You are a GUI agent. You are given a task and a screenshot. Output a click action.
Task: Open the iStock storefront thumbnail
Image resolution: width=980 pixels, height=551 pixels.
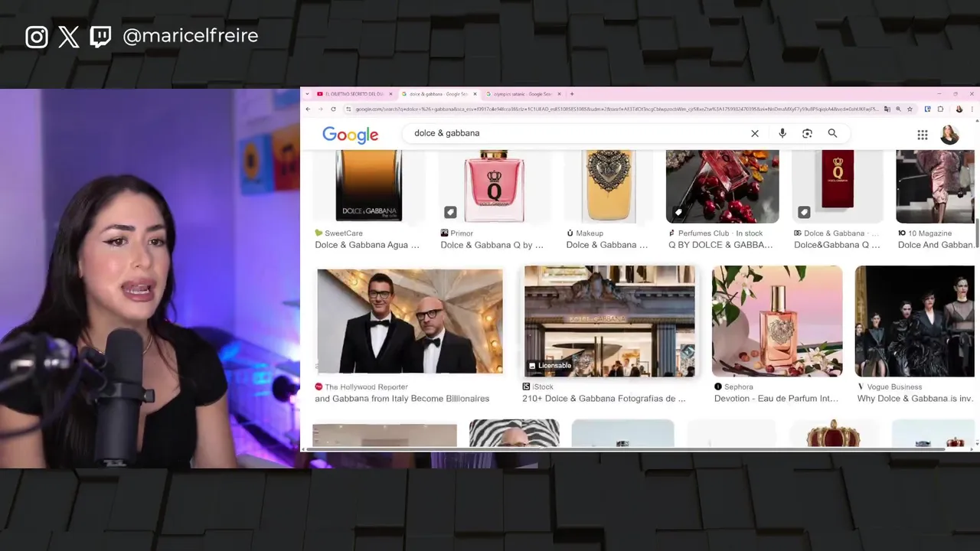point(609,321)
